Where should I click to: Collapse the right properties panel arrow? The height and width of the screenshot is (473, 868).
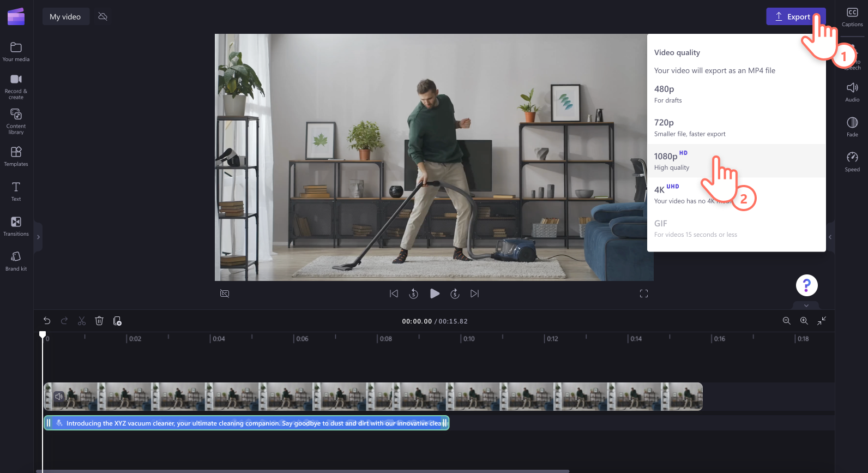830,237
